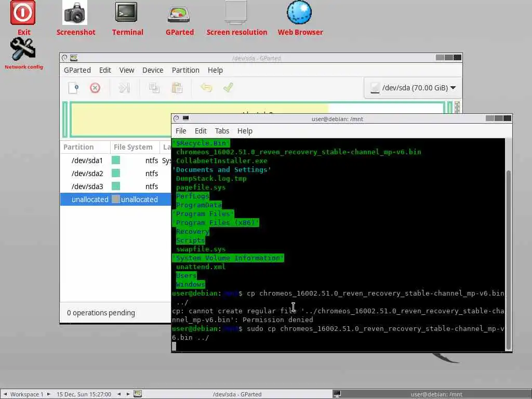This screenshot has width=532, height=399.
Task: Open the Help menu in the terminal window
Action: (x=245, y=131)
